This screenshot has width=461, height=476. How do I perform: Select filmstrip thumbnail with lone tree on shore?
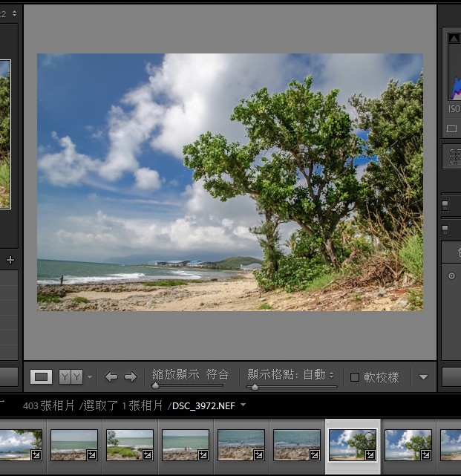130,445
